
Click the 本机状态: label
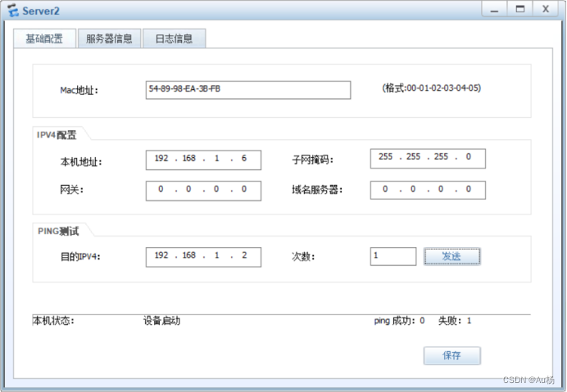[53, 321]
